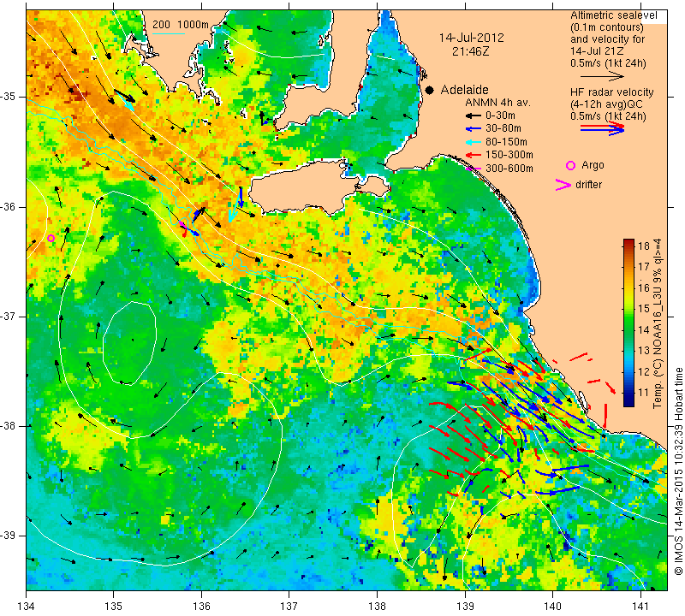685x616 pixels.
Task: Click the magenta drifter symbol in the legend
Action: pos(563,185)
